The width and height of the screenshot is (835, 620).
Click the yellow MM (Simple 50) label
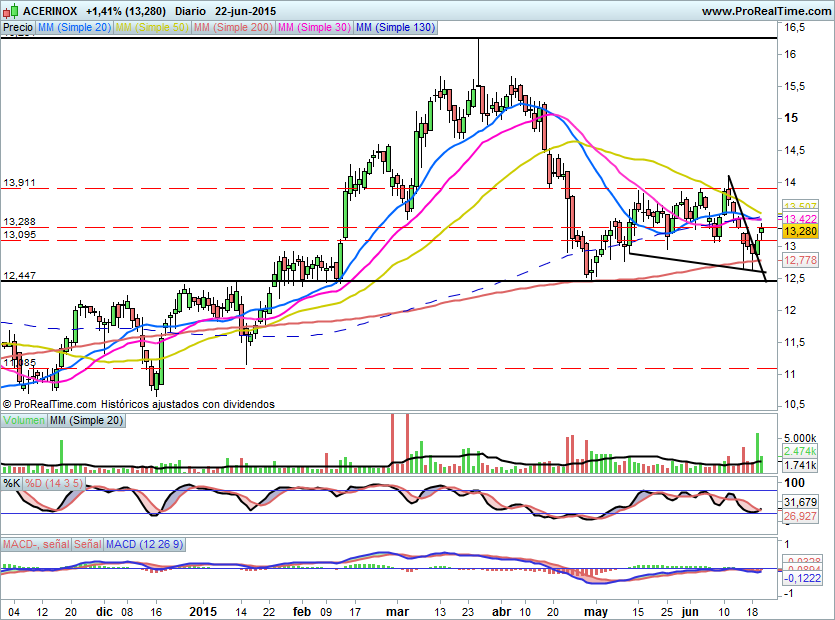151,28
